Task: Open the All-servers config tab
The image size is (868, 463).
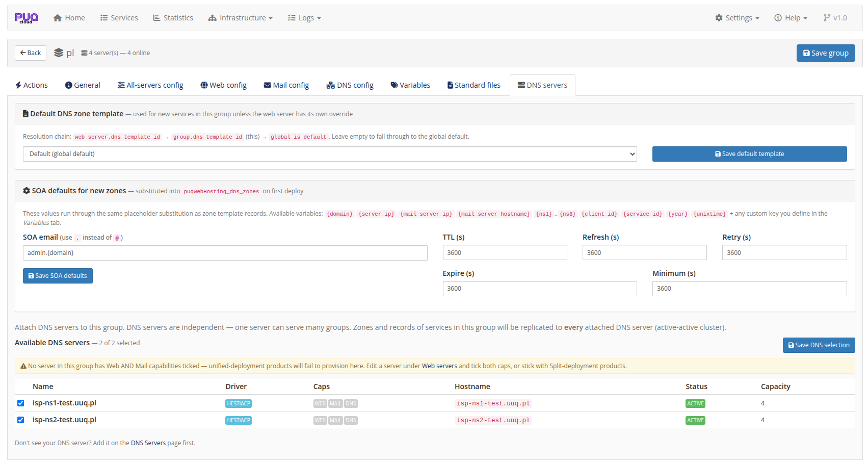Action: pyautogui.click(x=150, y=85)
